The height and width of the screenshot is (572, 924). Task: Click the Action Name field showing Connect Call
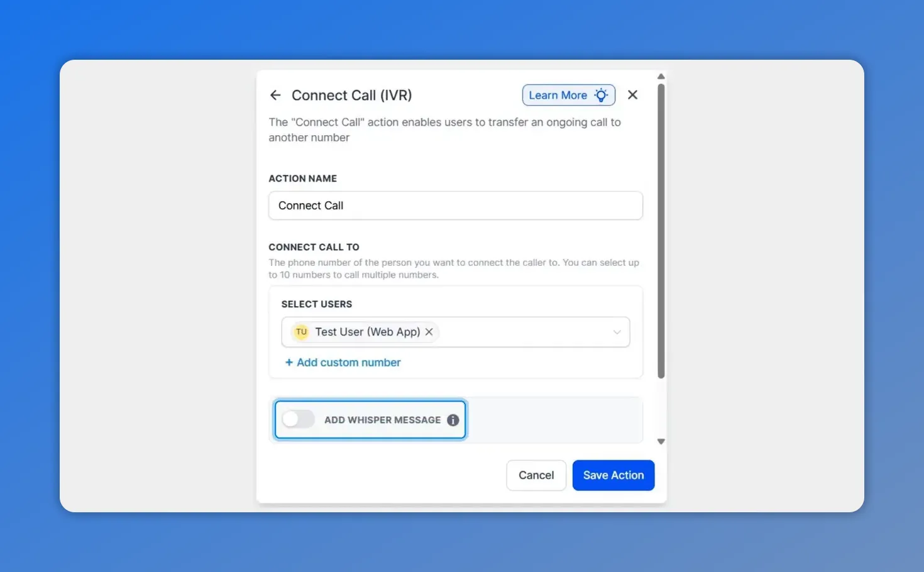coord(456,206)
